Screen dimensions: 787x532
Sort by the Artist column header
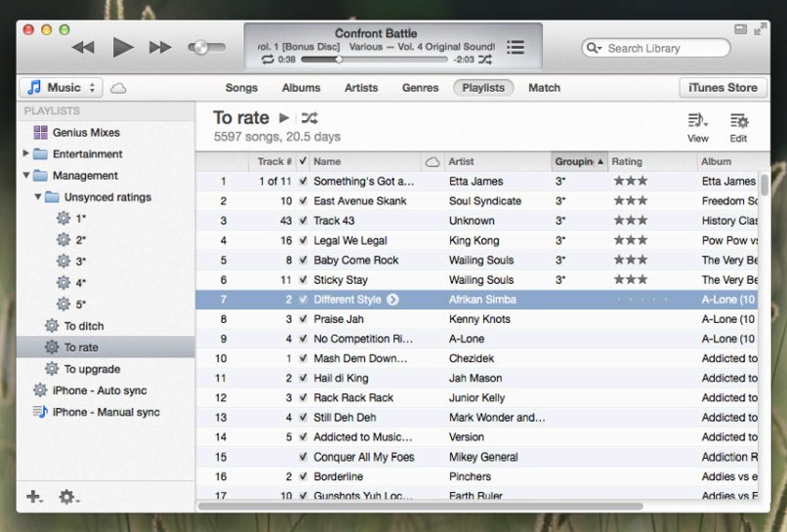pos(497,162)
